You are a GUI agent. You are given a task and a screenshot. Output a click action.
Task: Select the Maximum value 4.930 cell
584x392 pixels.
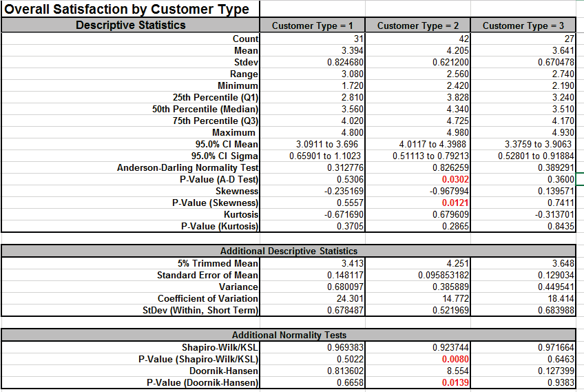[523, 132]
